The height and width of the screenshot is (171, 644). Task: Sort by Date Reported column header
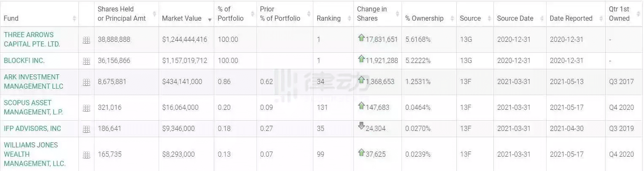click(576, 18)
